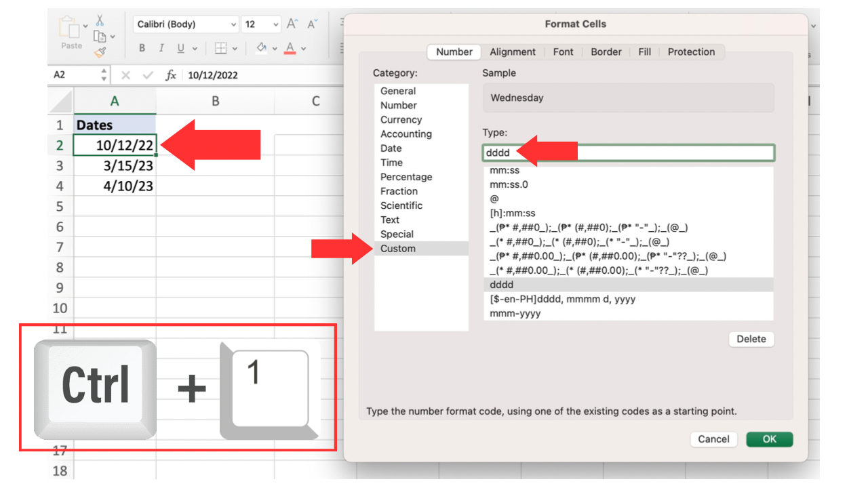Select the Accounting category
Viewport: 868px width, 488px height.
point(421,134)
